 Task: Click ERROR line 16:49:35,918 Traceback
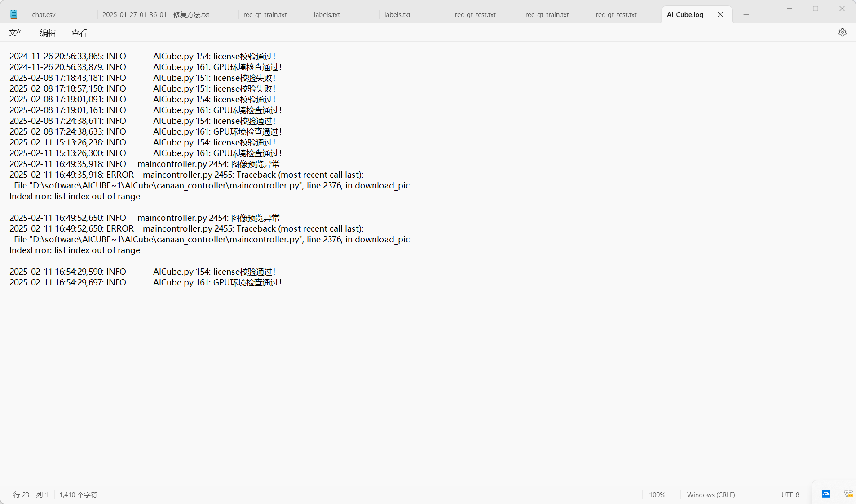(186, 175)
